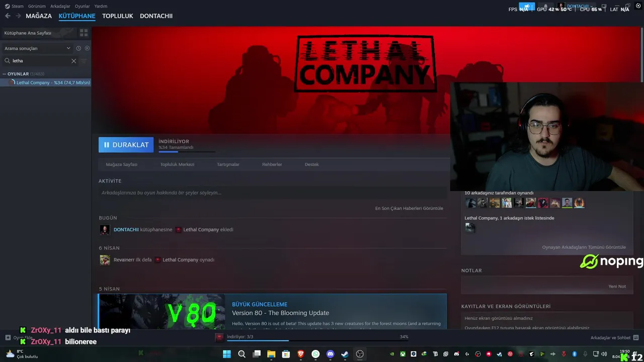Open Task View on the taskbar
644x362 pixels.
[257, 354]
